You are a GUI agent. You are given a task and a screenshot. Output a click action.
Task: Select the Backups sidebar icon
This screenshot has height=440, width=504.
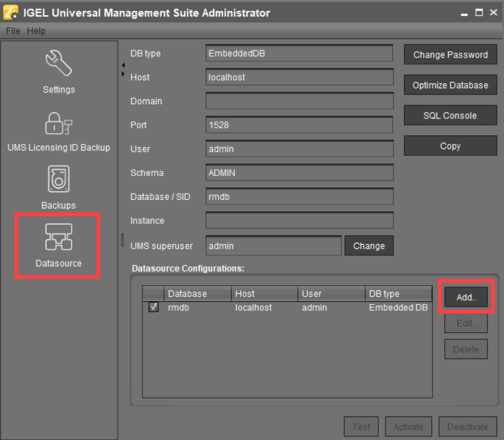pos(58,181)
